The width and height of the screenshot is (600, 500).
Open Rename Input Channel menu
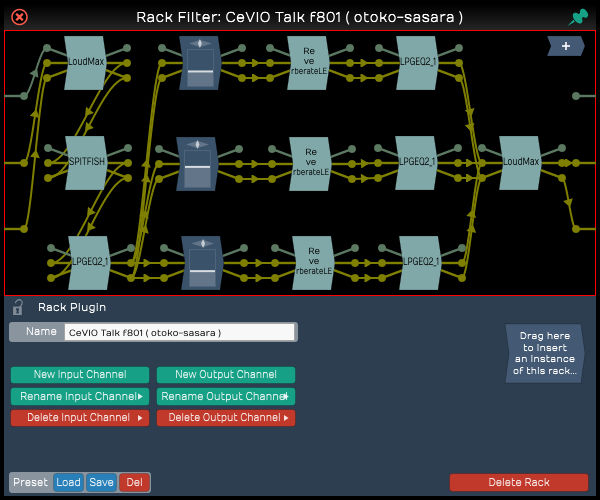click(80, 396)
